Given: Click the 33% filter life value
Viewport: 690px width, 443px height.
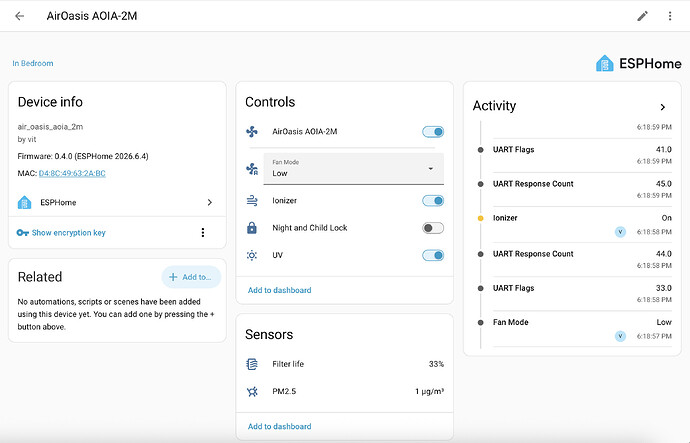Looking at the screenshot, I should tap(436, 364).
